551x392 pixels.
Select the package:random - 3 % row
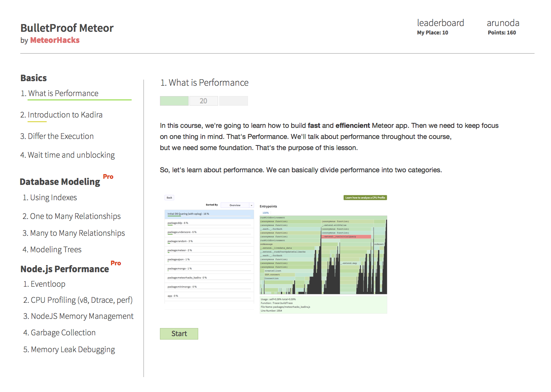point(209,242)
